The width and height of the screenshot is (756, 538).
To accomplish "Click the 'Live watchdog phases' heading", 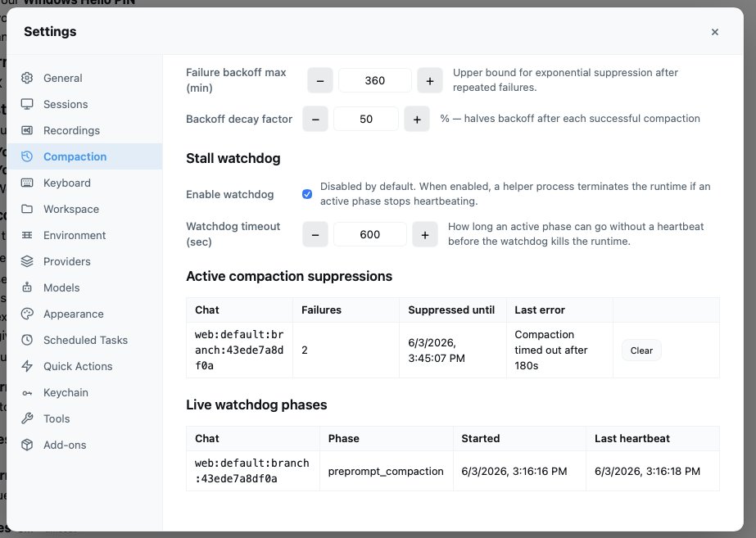I will [256, 405].
